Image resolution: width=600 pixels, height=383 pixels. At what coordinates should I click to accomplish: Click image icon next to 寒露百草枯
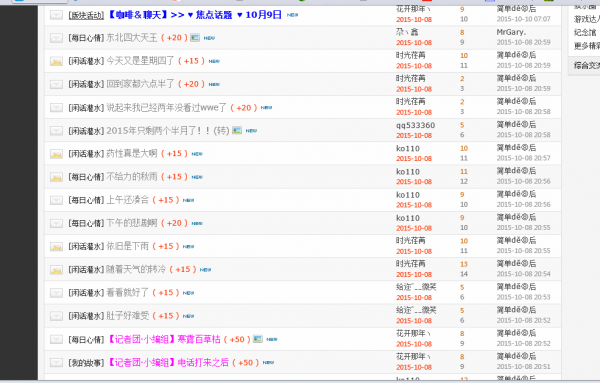click(258, 339)
